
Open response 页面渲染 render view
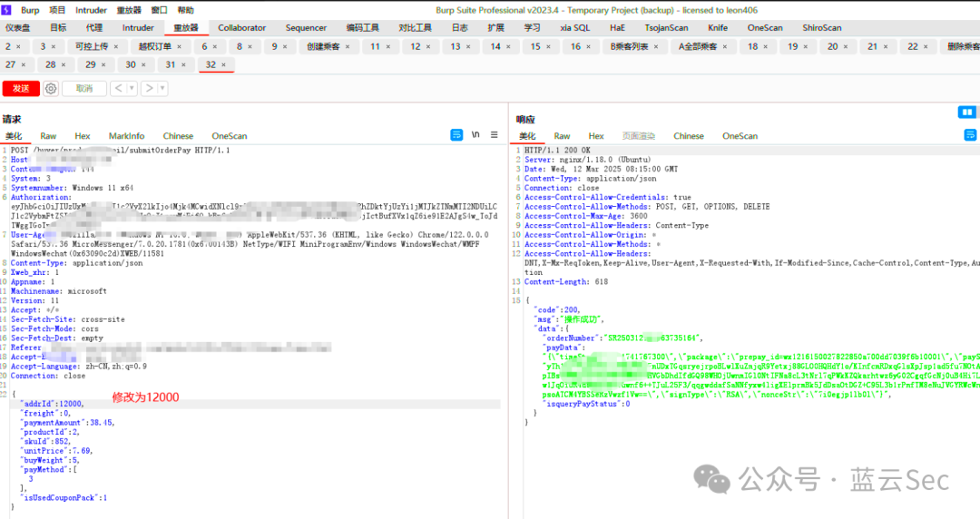639,136
